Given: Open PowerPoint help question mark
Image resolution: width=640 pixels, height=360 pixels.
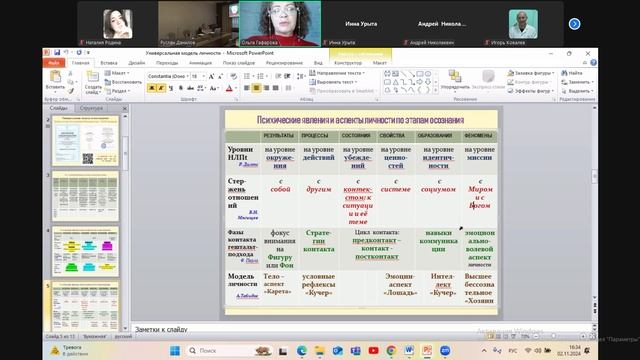Looking at the screenshot, I should pos(593,62).
